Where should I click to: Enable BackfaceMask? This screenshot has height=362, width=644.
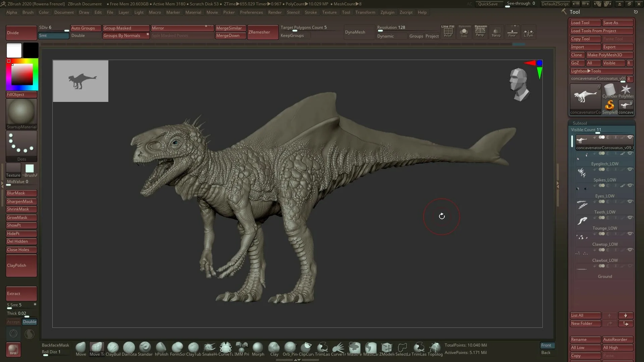coord(55,345)
